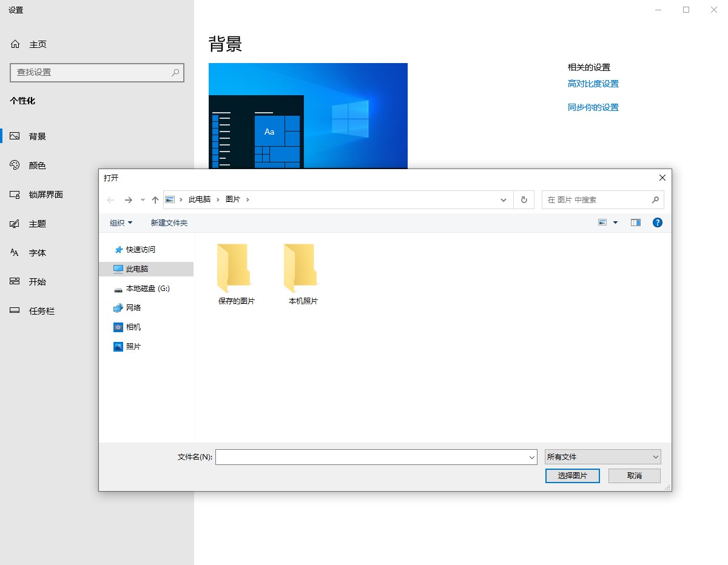Click the refresh icon in the address bar
The image size is (728, 565).
(x=523, y=199)
